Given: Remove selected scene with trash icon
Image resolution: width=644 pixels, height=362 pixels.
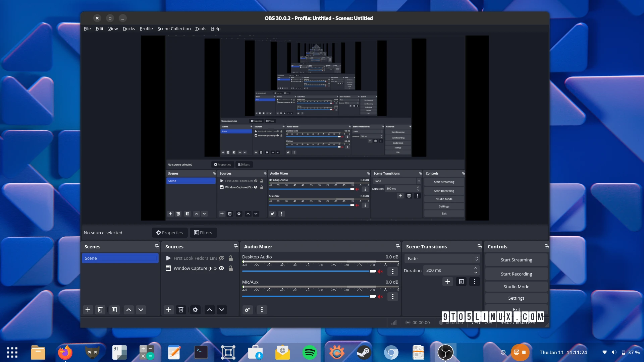Looking at the screenshot, I should (100, 310).
